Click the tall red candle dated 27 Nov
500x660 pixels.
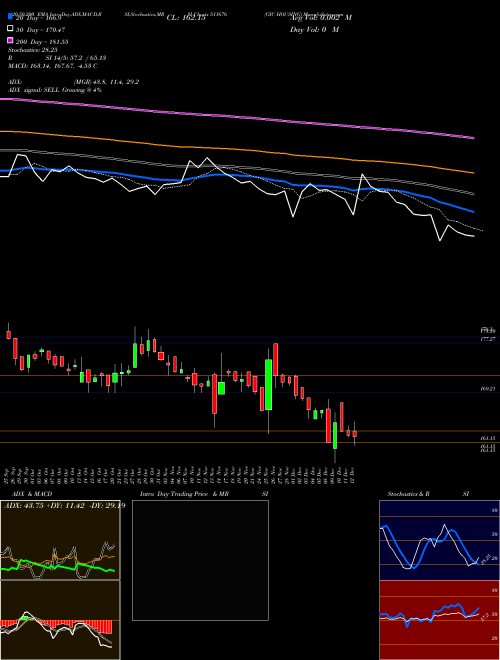(275, 360)
